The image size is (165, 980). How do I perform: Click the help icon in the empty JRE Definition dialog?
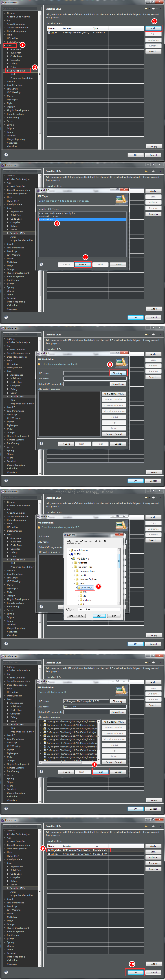coord(41,444)
